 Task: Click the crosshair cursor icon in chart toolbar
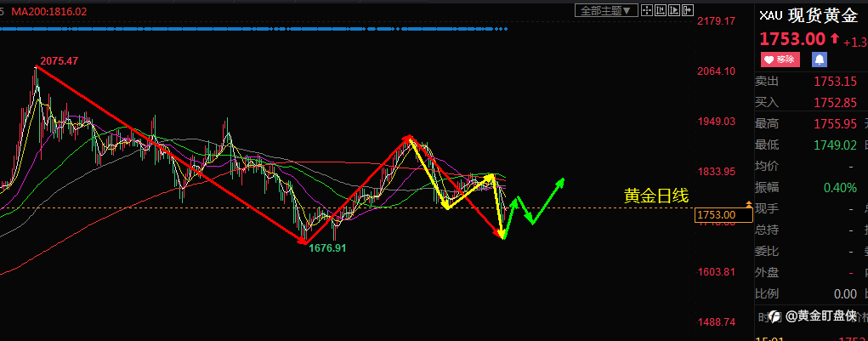pos(647,10)
